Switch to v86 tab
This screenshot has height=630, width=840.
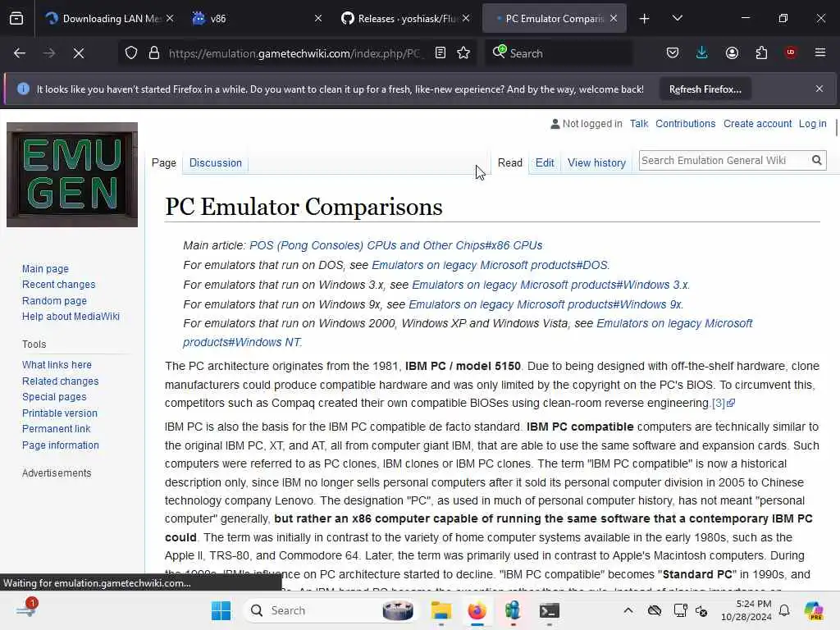[257, 18]
